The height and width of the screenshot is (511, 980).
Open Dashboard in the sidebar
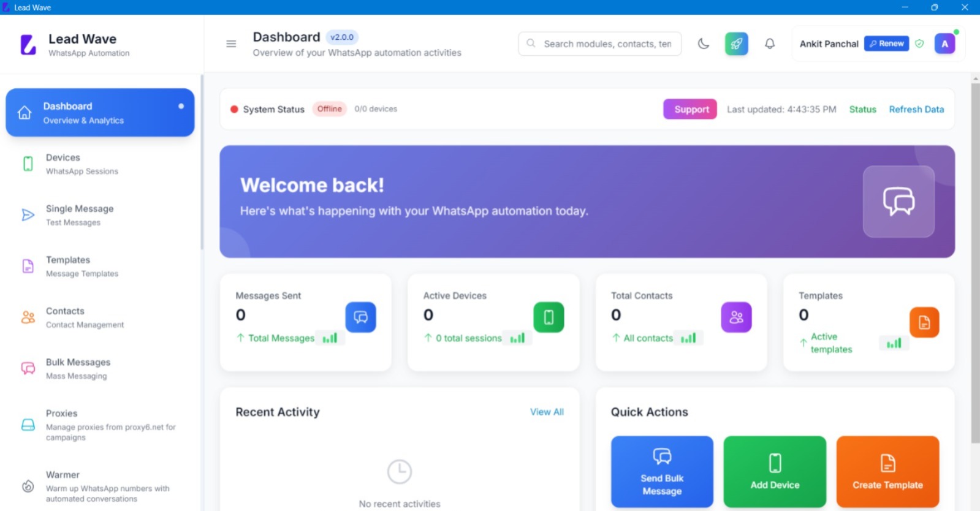pyautogui.click(x=100, y=113)
